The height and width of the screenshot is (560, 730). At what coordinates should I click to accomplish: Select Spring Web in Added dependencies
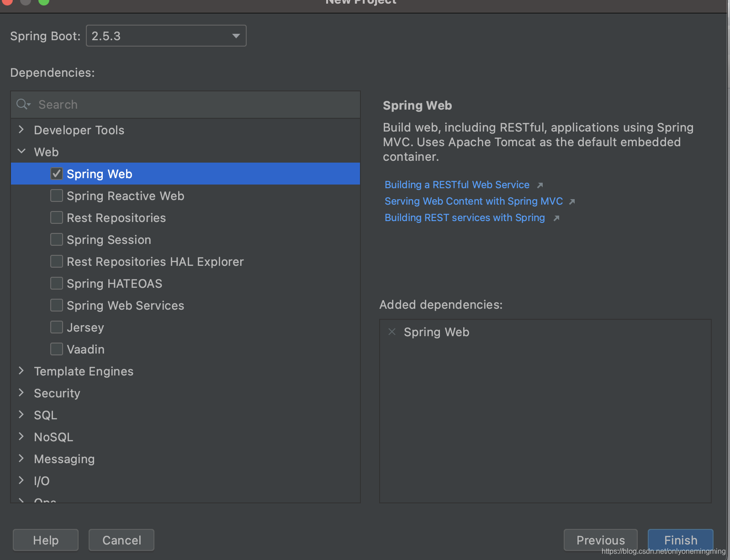(x=436, y=332)
